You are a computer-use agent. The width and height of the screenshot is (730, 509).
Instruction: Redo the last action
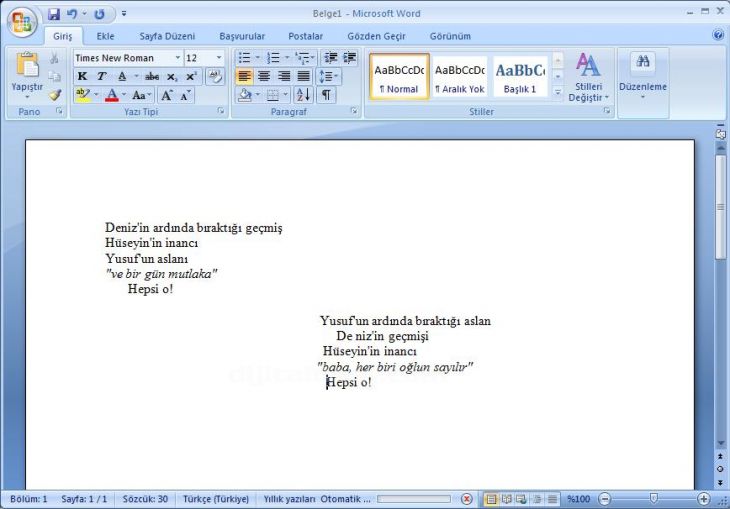point(99,14)
